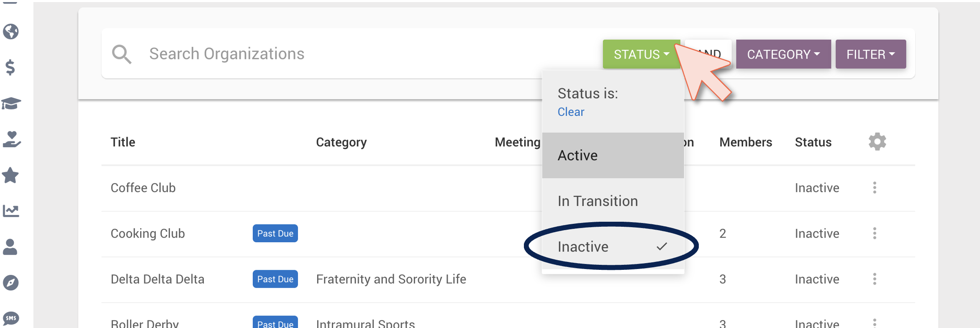Uncheck the Inactive status option

click(x=613, y=247)
